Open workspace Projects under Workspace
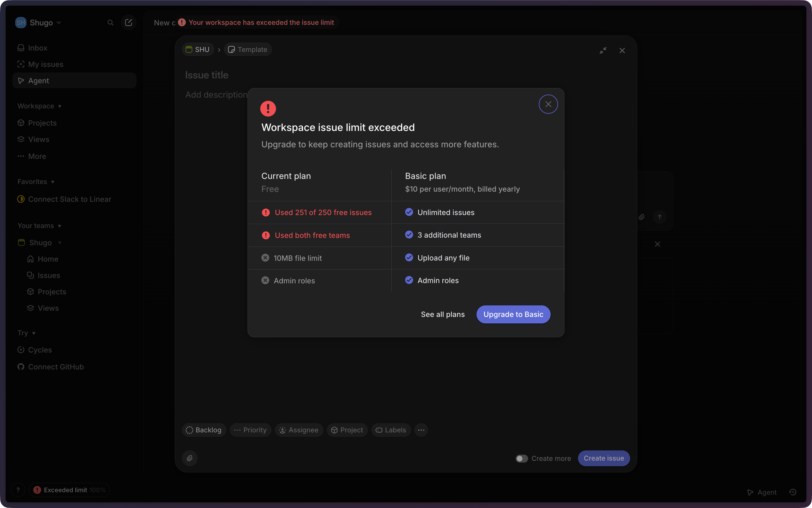The height and width of the screenshot is (508, 812). 74,123
